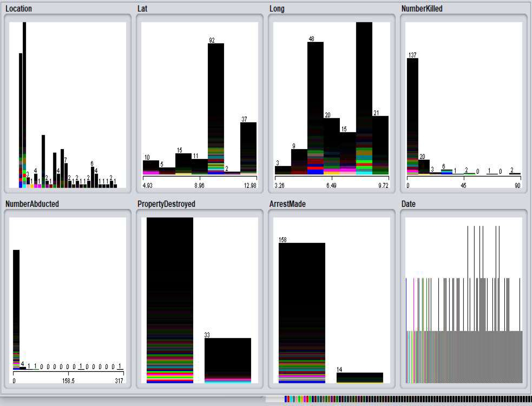Image resolution: width=532 pixels, height=406 pixels.
Task: Select the Lat bar labeled 15
Action: [x=183, y=164]
